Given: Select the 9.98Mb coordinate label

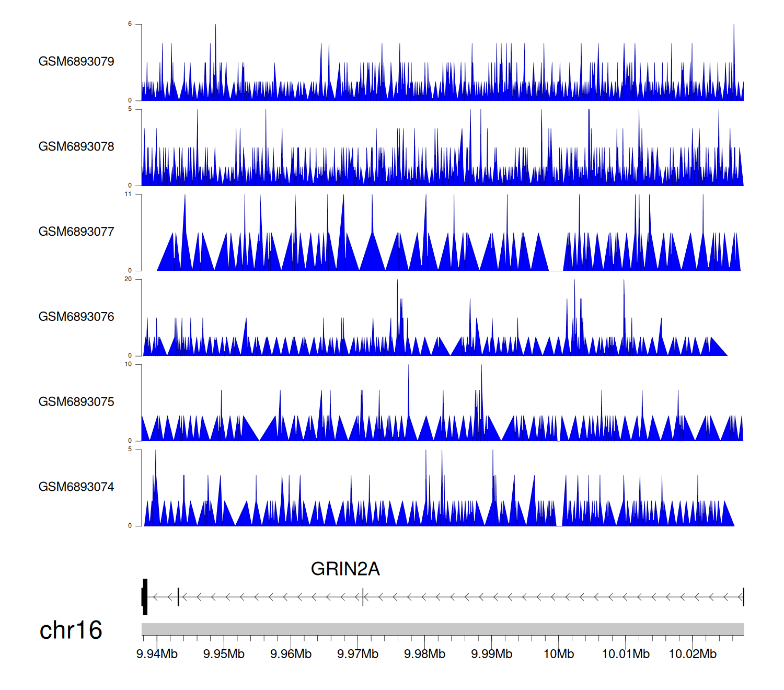Looking at the screenshot, I should coord(424,654).
